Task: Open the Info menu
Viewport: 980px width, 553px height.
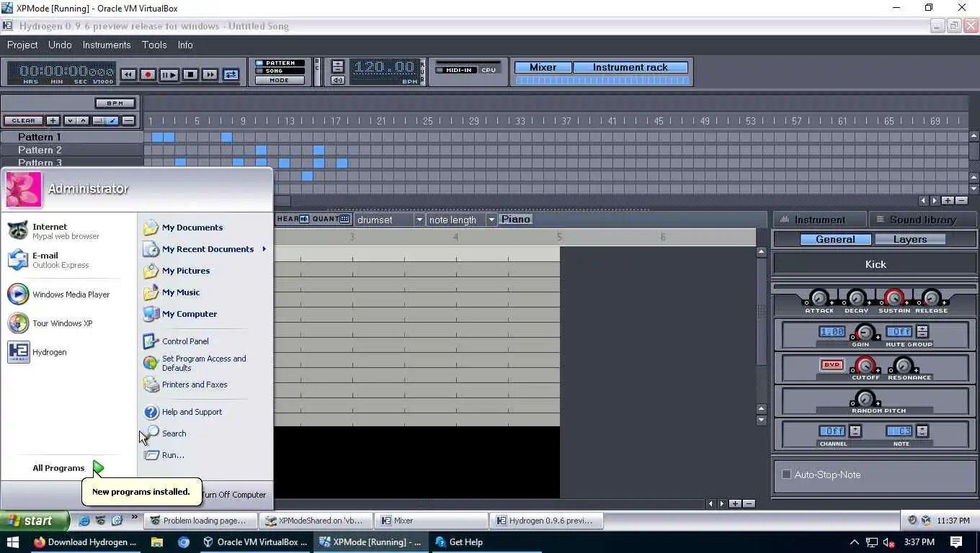Action: pyautogui.click(x=185, y=45)
